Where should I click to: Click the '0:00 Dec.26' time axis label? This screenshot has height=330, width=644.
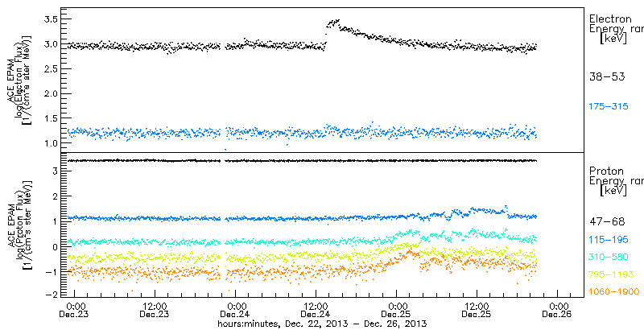557,311
